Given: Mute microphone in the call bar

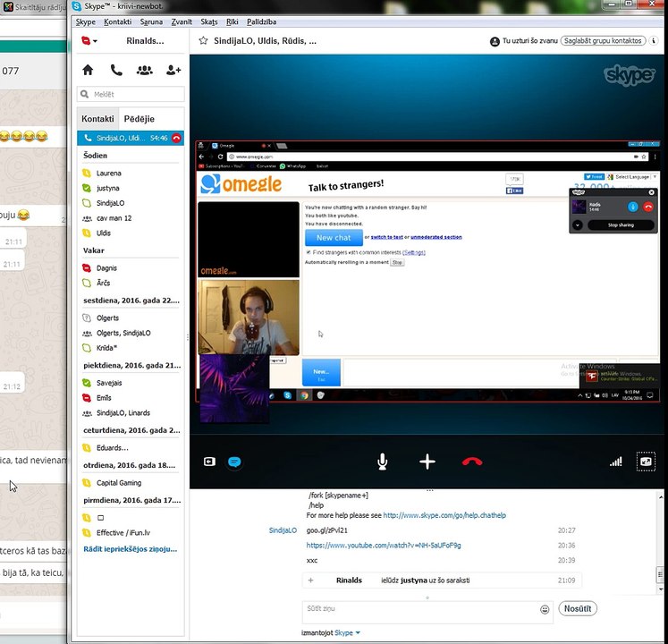Looking at the screenshot, I should [383, 462].
